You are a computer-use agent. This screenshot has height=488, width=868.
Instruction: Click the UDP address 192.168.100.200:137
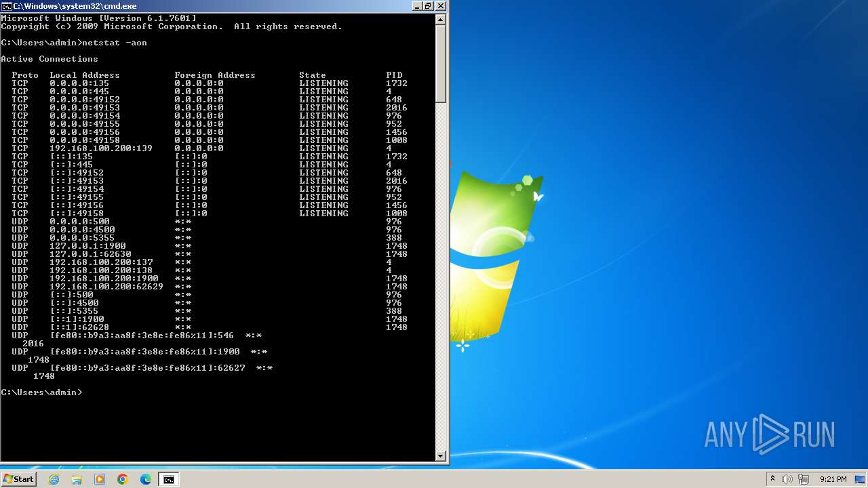coord(101,262)
